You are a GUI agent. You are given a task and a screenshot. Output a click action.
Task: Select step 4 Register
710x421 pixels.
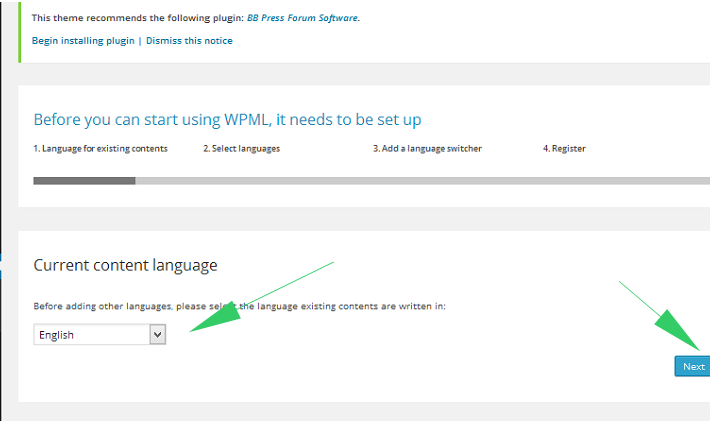[x=564, y=149]
